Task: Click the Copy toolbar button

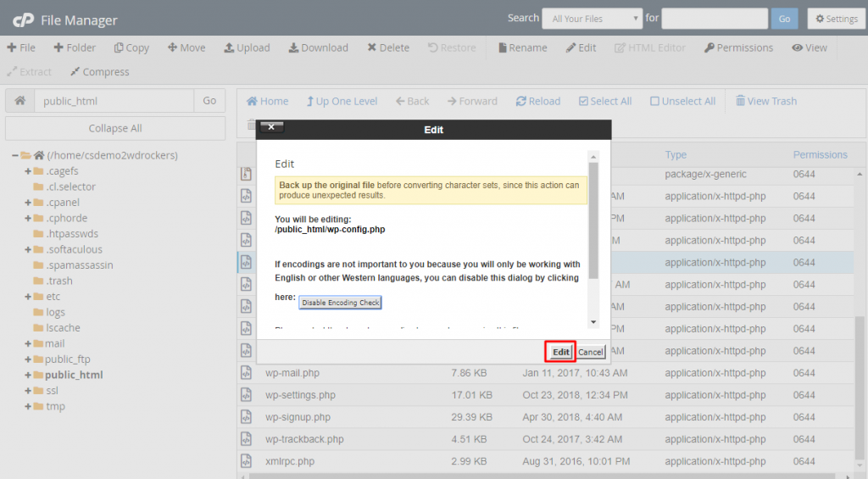Action: tap(131, 47)
